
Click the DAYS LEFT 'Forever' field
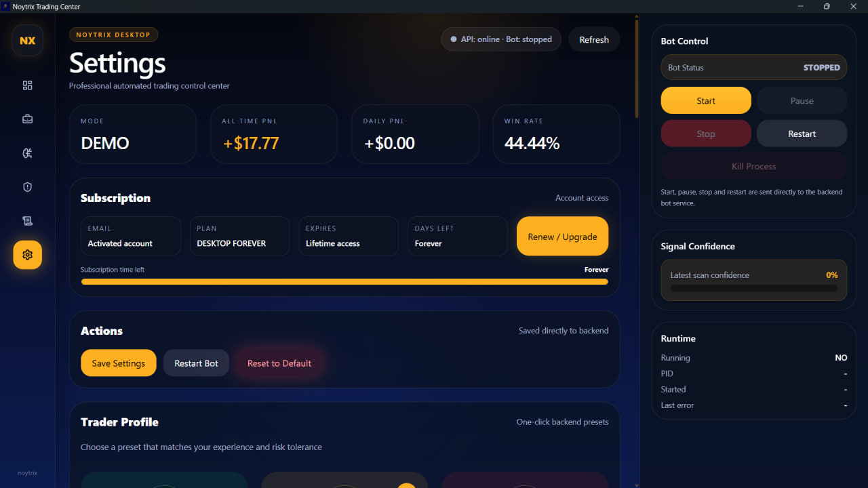pyautogui.click(x=458, y=236)
